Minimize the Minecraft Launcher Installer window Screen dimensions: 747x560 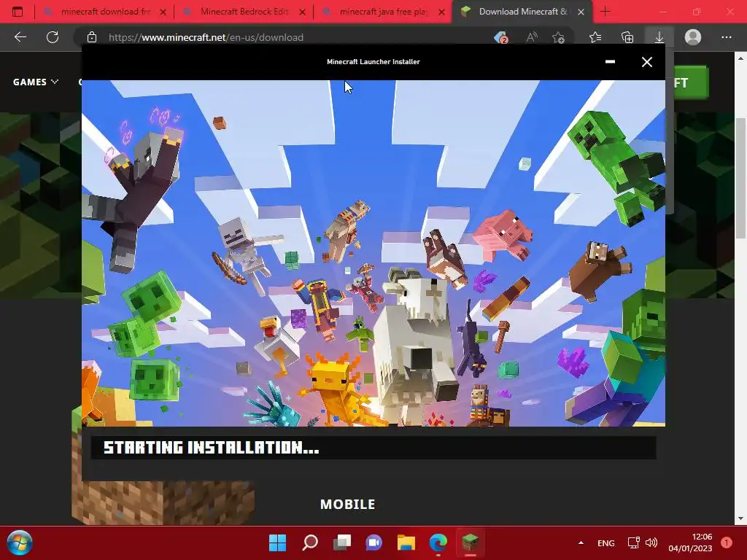click(x=610, y=61)
